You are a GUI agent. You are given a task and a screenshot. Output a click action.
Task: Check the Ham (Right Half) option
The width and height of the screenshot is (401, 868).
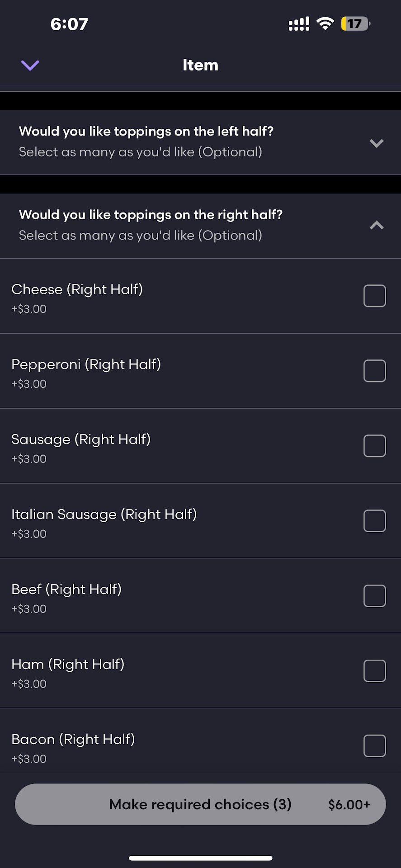click(374, 671)
